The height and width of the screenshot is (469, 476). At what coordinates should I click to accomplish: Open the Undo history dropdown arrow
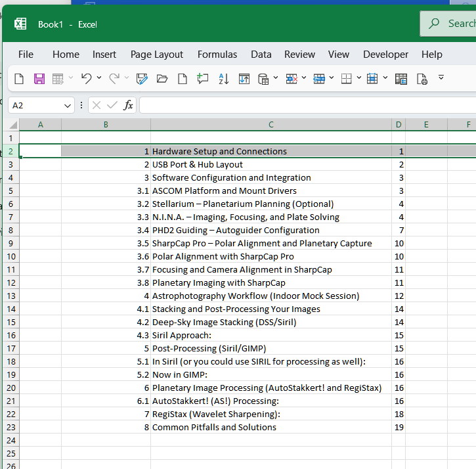coord(99,78)
